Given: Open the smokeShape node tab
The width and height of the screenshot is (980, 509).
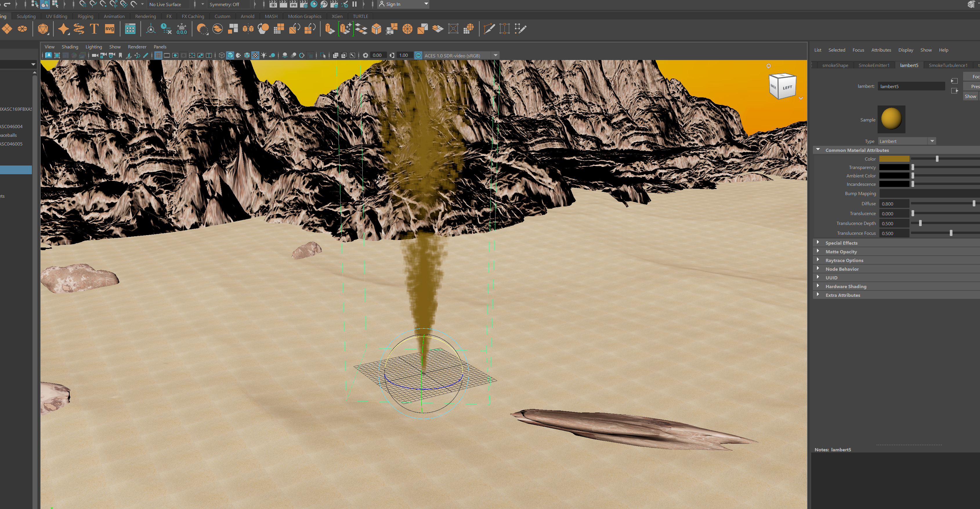Looking at the screenshot, I should pyautogui.click(x=835, y=65).
